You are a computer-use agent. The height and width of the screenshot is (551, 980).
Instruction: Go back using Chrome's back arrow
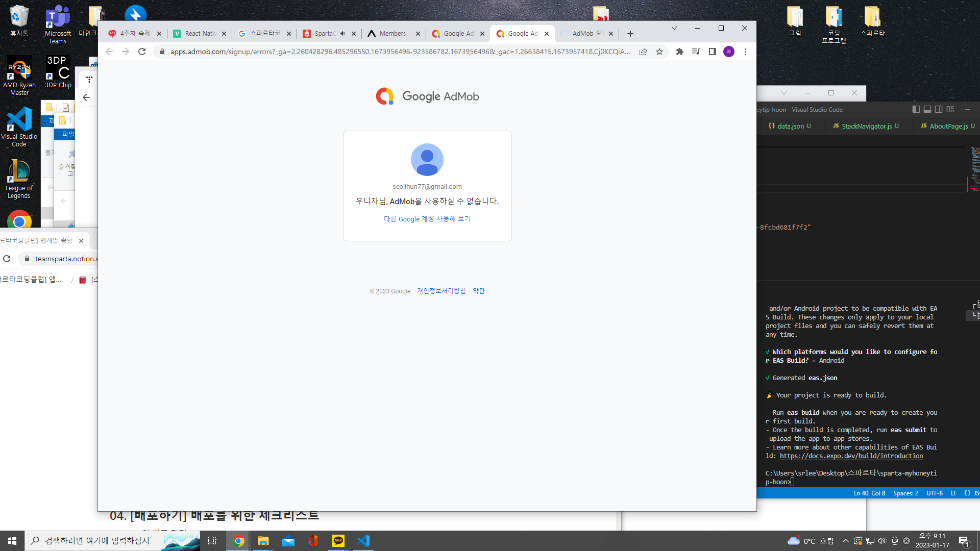109,52
